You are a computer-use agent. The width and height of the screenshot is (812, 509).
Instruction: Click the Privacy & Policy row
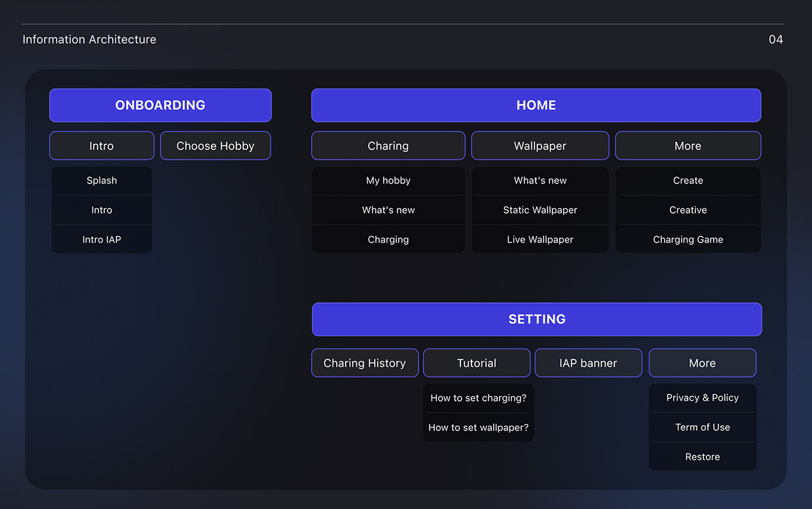coord(703,398)
